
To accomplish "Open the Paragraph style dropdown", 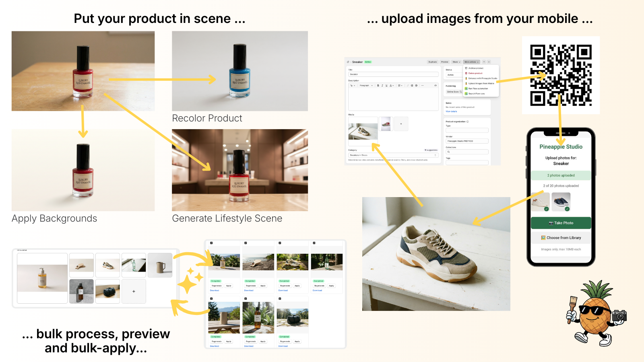I will (x=366, y=86).
